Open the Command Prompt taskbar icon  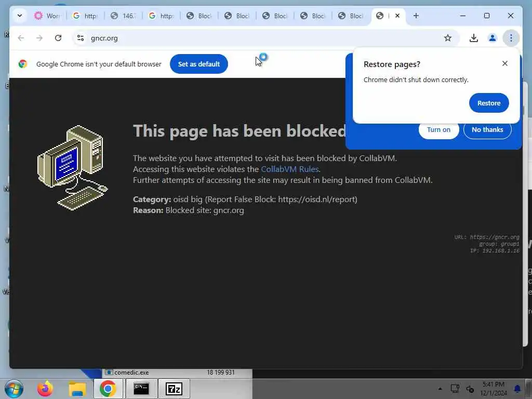click(141, 389)
